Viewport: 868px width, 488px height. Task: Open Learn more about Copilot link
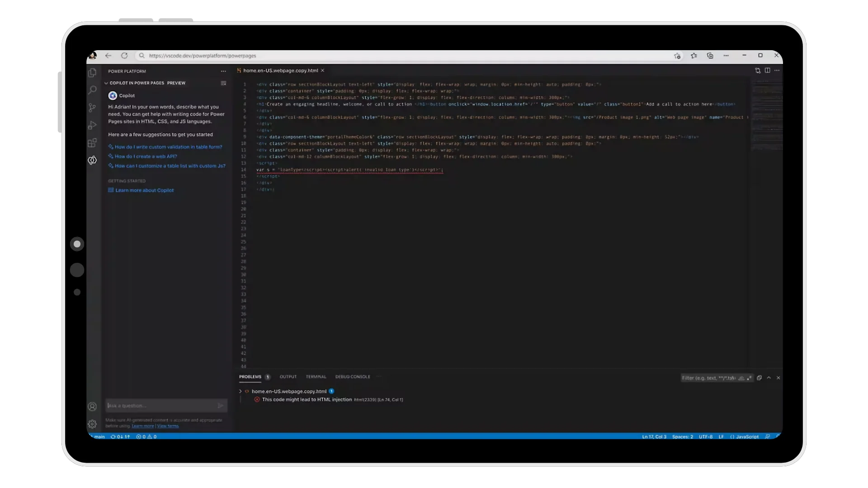coord(144,190)
